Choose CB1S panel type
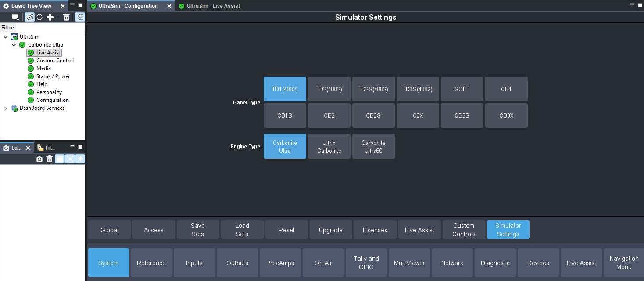Screen dimensions: 644x281 tap(285, 115)
